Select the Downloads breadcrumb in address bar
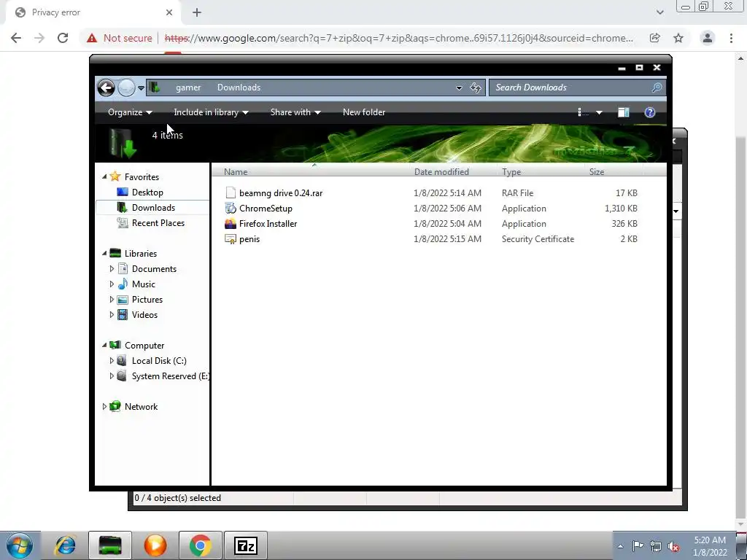 click(x=239, y=87)
